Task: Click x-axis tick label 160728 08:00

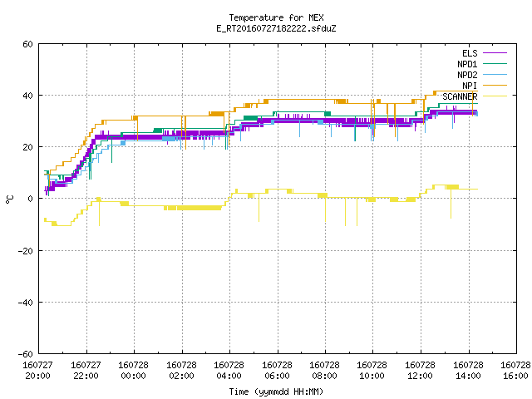Action: [x=325, y=371]
